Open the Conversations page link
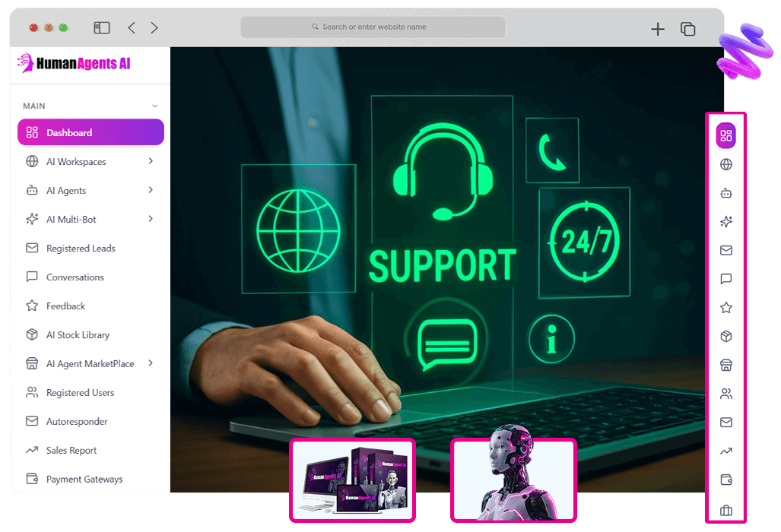The image size is (781, 532). 75,277
